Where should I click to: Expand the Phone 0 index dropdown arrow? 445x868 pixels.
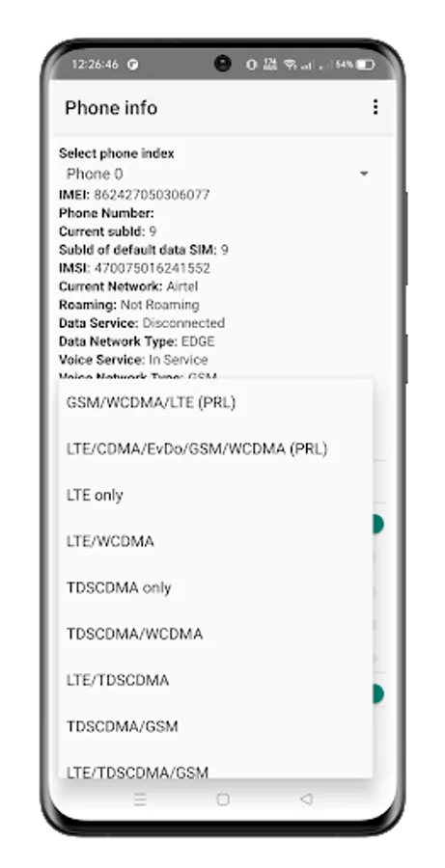(364, 175)
